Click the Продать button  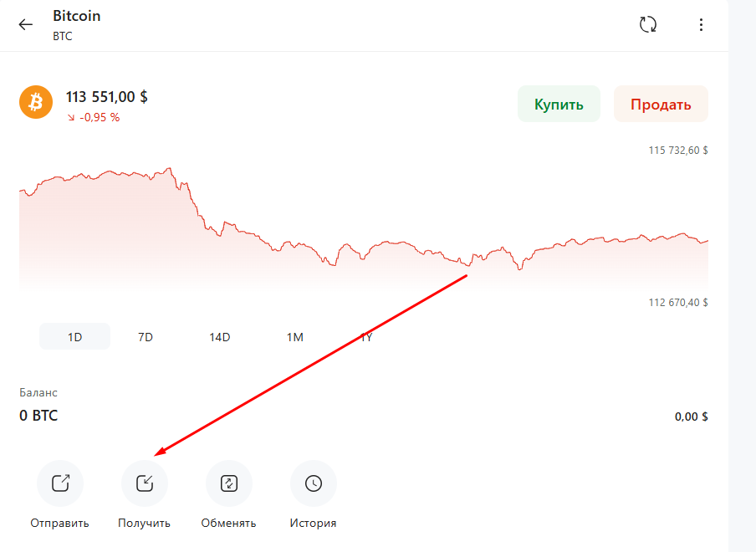661,105
